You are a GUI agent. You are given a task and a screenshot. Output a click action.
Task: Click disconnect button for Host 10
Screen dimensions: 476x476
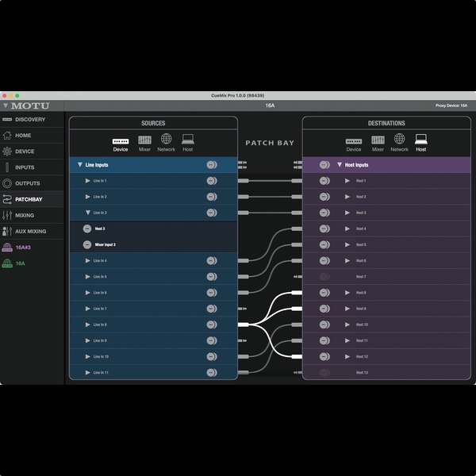(324, 324)
